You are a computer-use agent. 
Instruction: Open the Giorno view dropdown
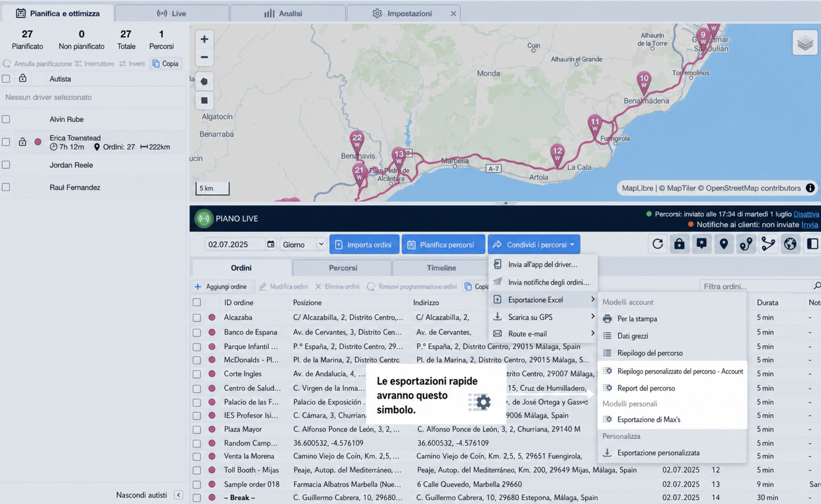302,244
